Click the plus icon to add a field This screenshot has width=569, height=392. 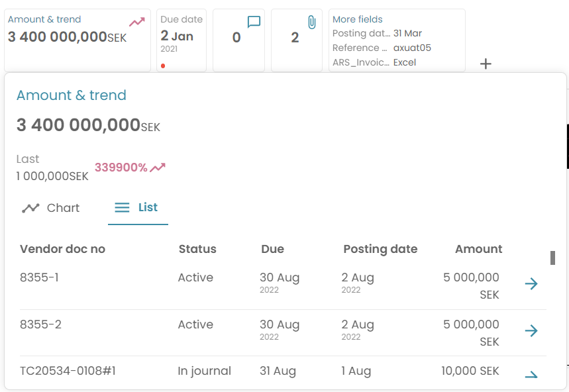[x=486, y=64]
